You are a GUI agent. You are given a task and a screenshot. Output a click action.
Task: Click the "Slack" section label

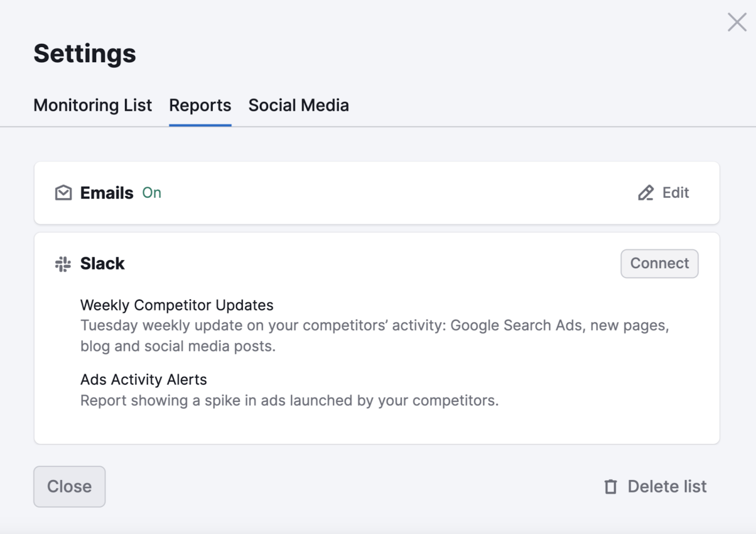tap(103, 264)
